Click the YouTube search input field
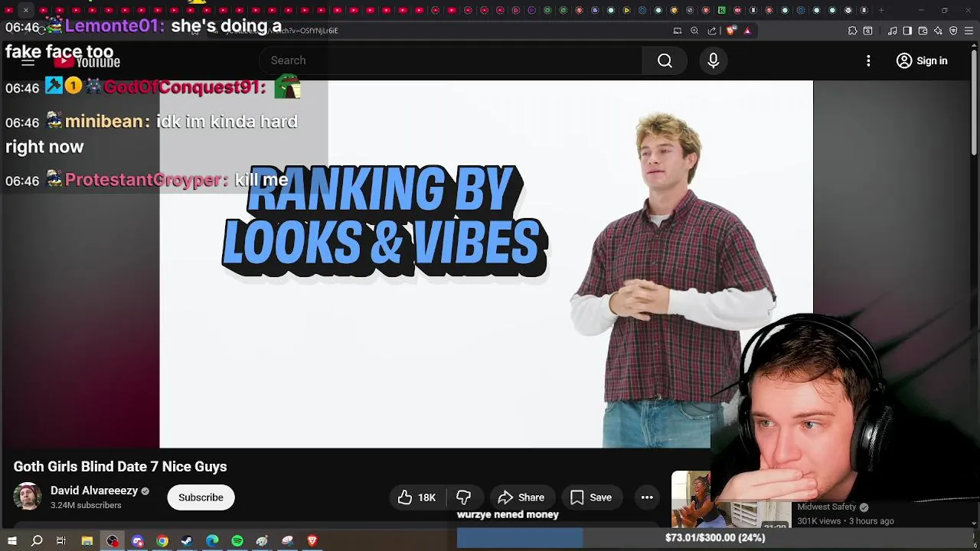Screen dimensions: 980x551 (452, 60)
